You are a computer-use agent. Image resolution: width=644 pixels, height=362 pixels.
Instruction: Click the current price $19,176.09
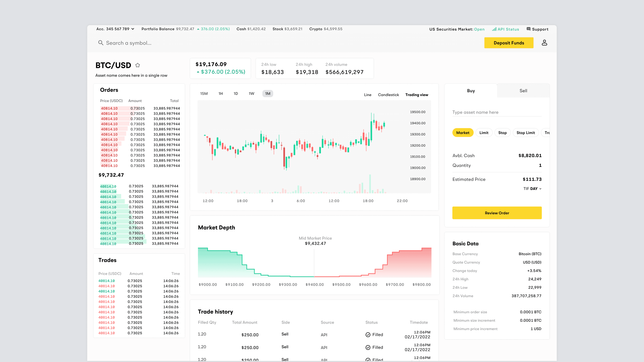pyautogui.click(x=211, y=64)
